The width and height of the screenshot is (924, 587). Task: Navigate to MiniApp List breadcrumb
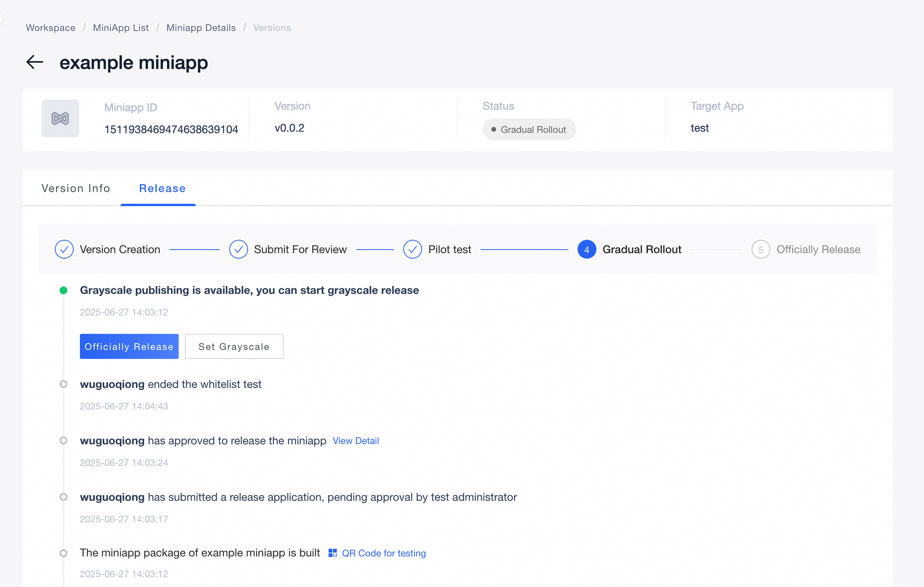coord(121,28)
